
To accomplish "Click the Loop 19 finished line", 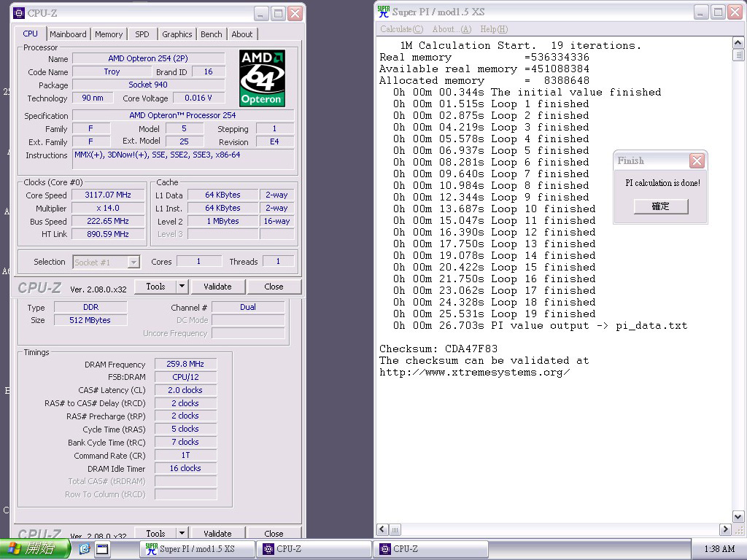I will click(x=494, y=314).
